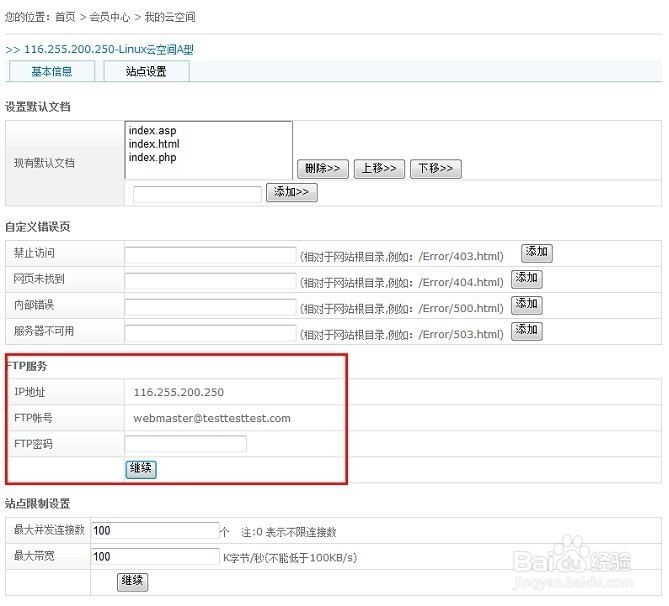
Task: Click the 站点限制设置 section heading
Action: [38, 504]
